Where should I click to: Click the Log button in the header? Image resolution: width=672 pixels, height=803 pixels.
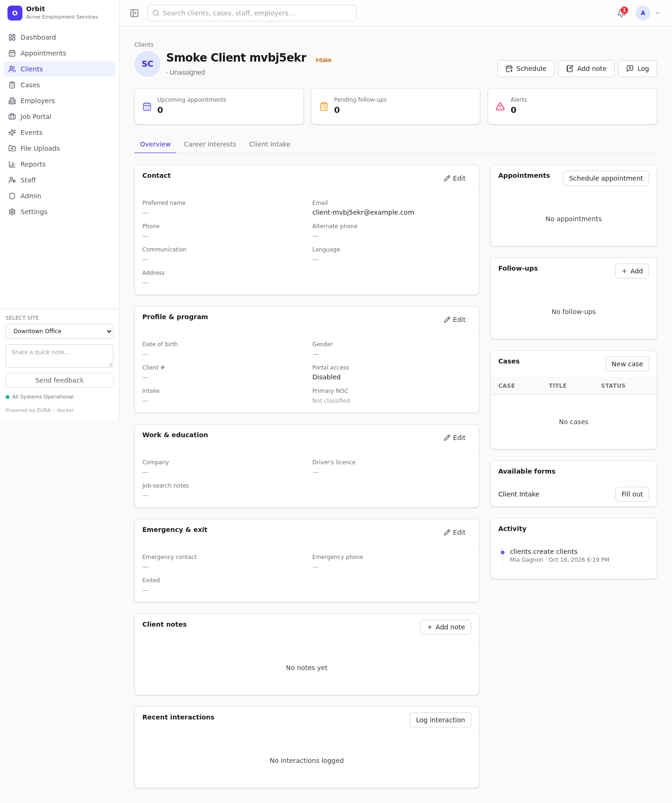[x=637, y=69]
